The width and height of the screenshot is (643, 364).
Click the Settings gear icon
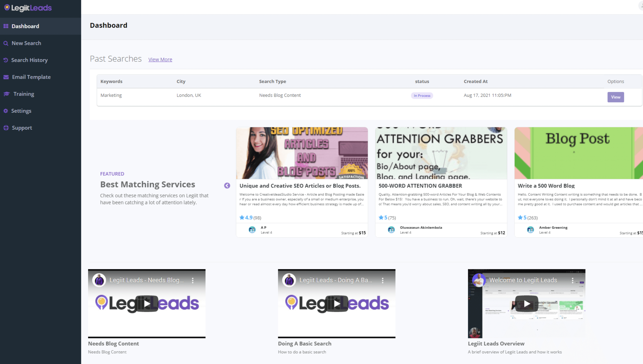click(6, 111)
